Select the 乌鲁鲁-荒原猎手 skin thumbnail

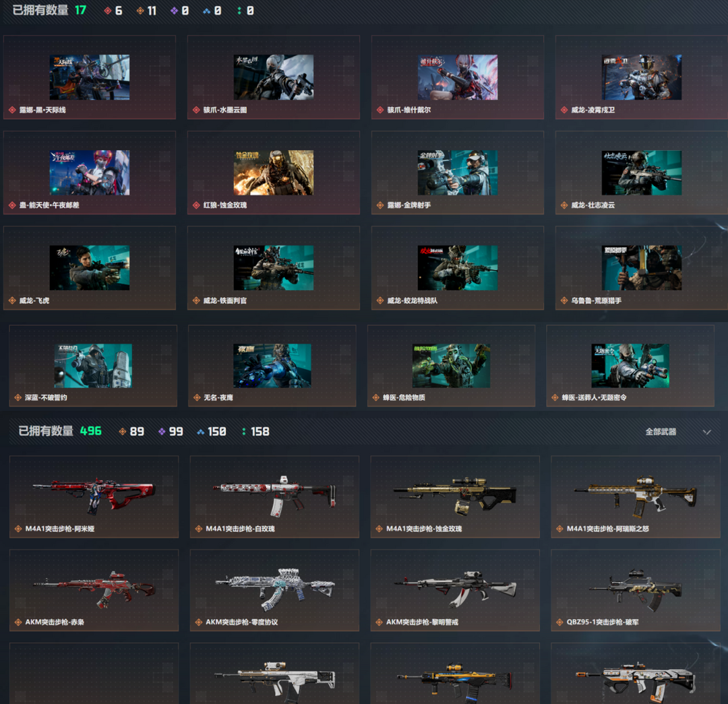pyautogui.click(x=641, y=267)
